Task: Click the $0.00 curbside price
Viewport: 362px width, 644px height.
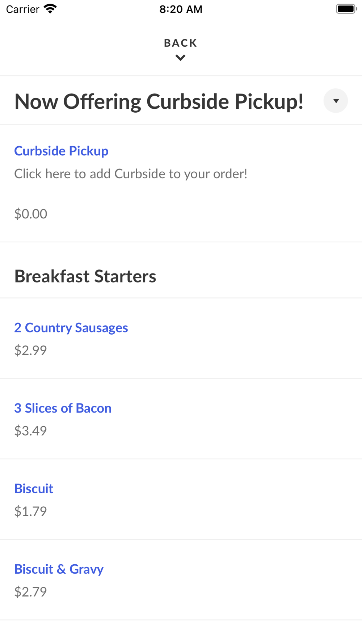Action: 31,214
